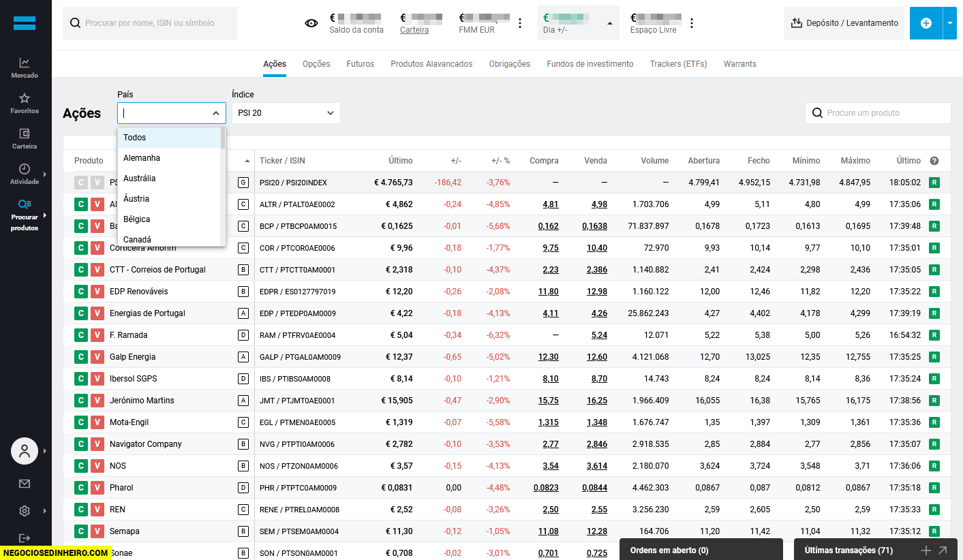The image size is (963, 560).
Task: Open the Mercado sidebar section
Action: (25, 67)
